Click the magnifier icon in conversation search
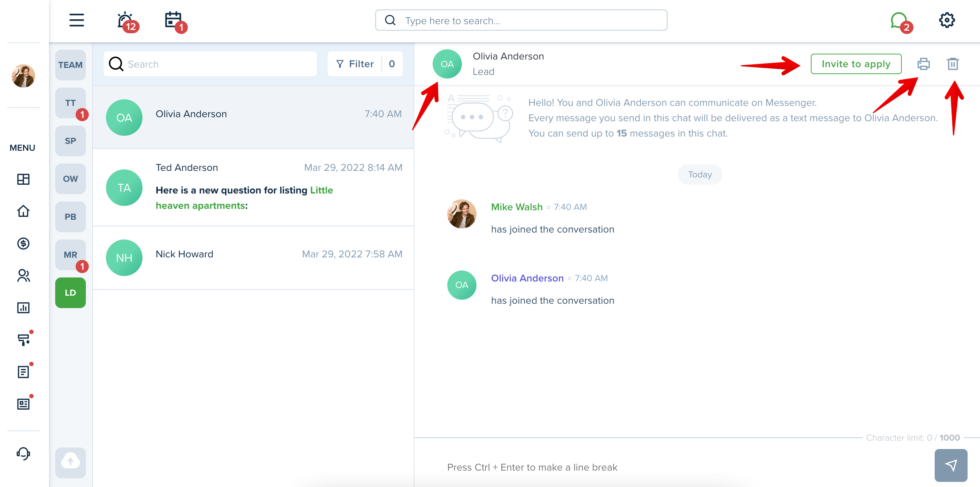The image size is (980, 487). tap(116, 64)
